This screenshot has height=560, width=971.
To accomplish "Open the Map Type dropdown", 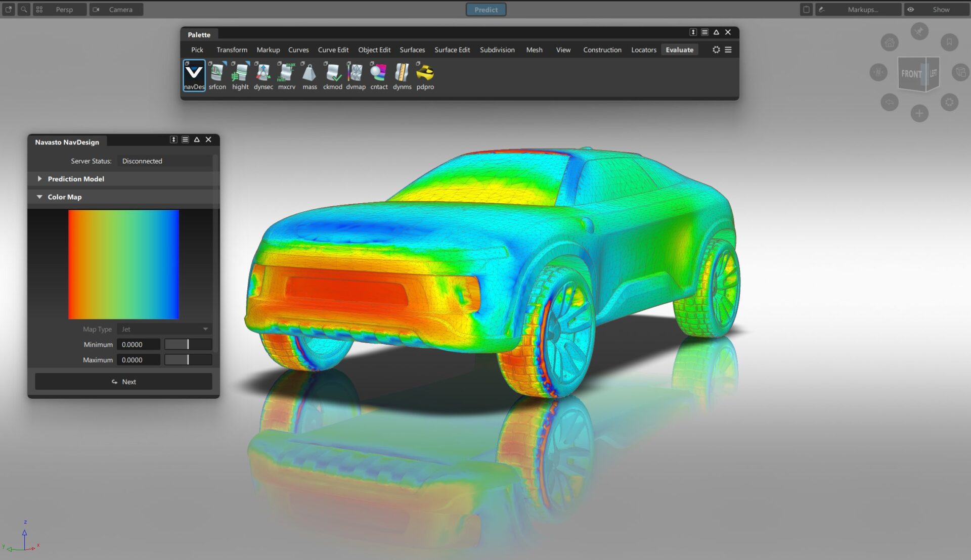I will pyautogui.click(x=163, y=329).
